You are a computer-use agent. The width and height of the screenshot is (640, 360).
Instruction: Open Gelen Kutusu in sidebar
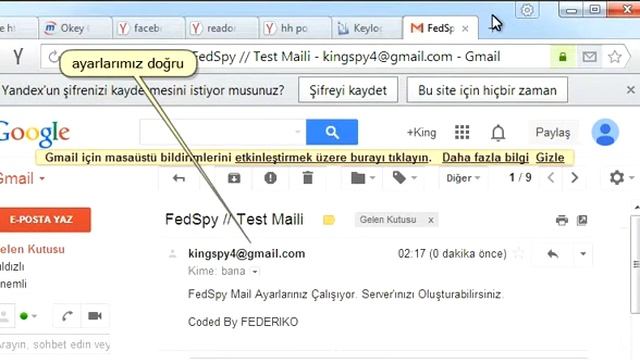[x=32, y=249]
